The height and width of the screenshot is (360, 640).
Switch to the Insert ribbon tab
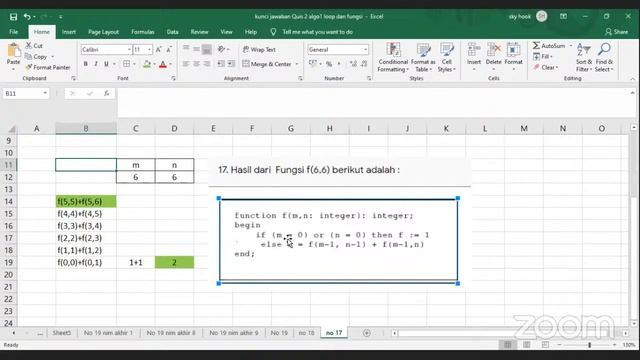[x=69, y=32]
